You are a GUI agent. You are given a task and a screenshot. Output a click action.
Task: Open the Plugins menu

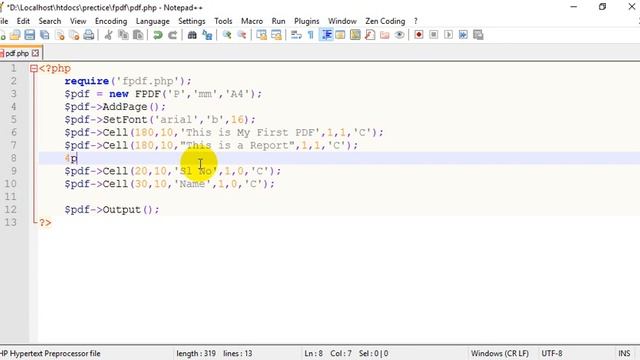coord(307,21)
